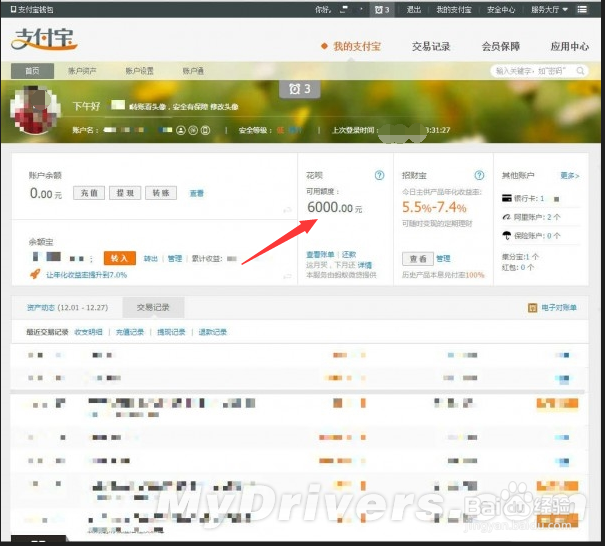Click the 6000.00 元 available credit amount

pos(335,208)
